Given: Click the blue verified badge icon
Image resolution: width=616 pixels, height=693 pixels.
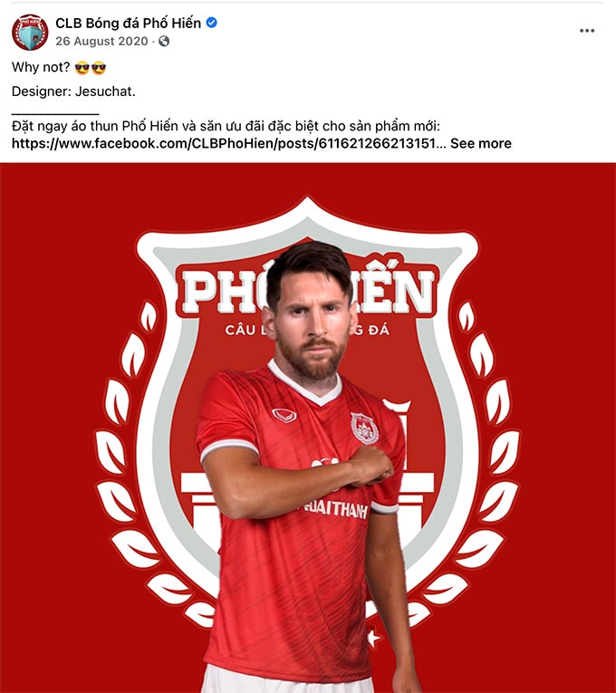Looking at the screenshot, I should pyautogui.click(x=212, y=23).
